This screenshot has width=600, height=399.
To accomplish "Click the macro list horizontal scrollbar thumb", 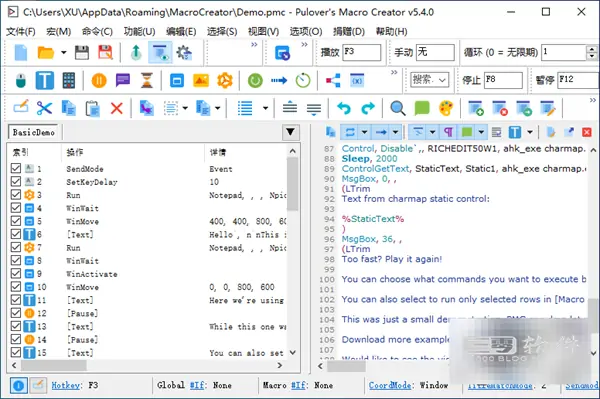I will point(53,365).
